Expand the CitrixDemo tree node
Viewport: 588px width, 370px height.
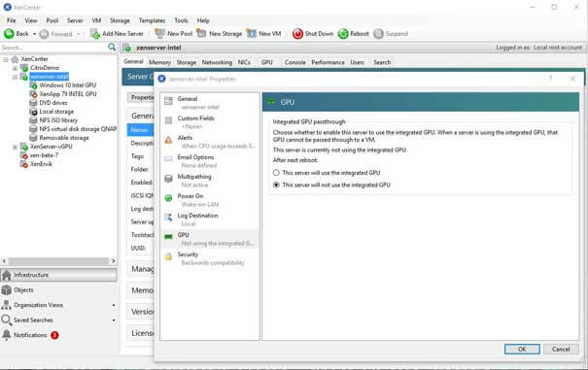point(15,68)
